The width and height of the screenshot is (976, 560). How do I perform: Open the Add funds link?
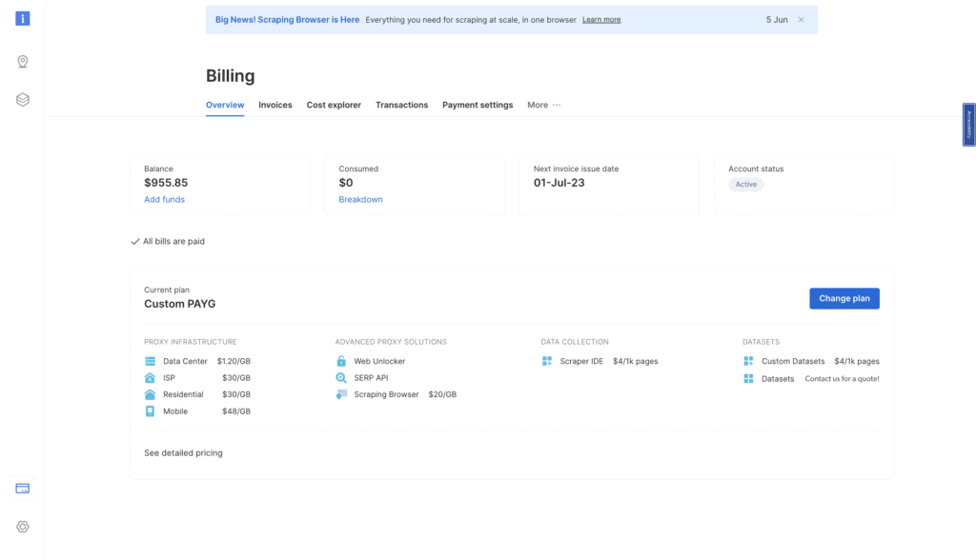point(163,199)
